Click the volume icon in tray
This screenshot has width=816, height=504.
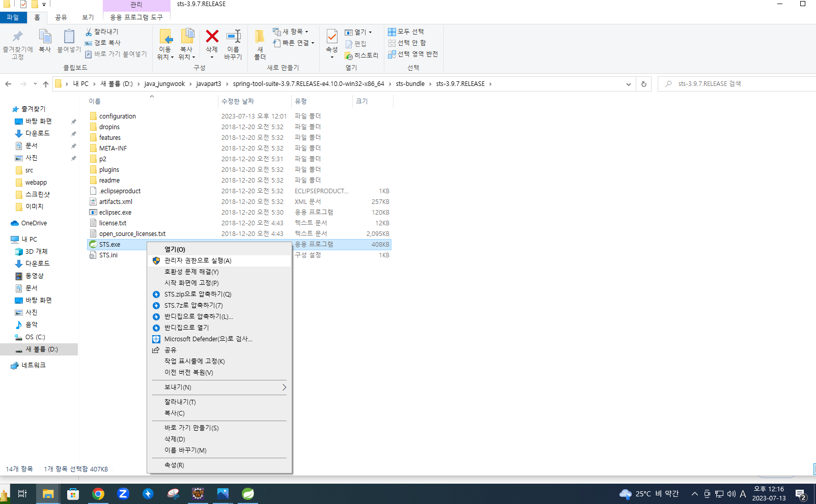click(731, 494)
